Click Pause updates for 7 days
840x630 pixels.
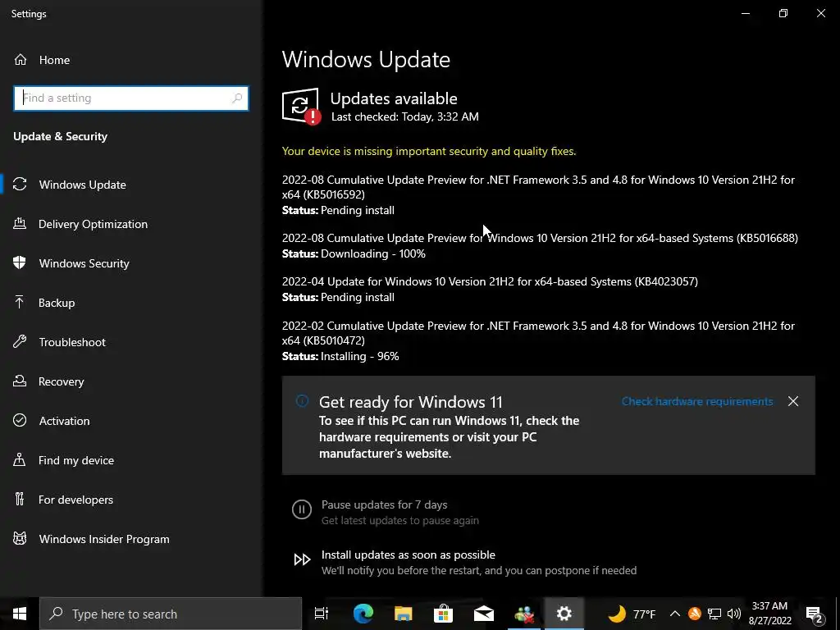(x=384, y=504)
